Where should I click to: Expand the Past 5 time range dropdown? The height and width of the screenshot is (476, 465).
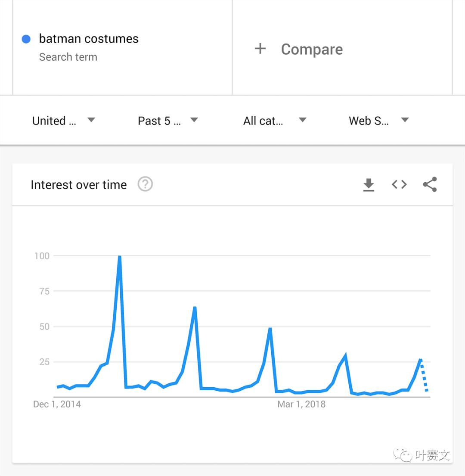point(168,121)
